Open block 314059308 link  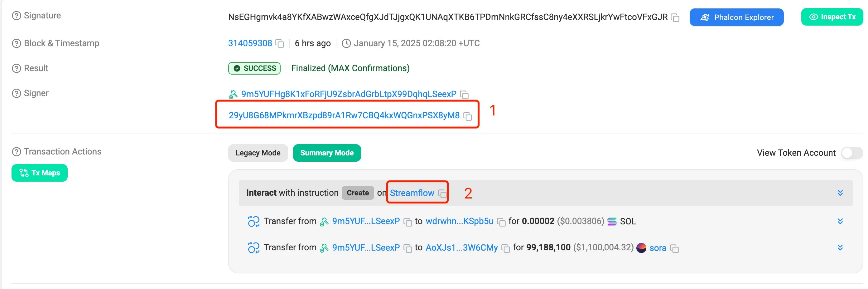click(250, 43)
